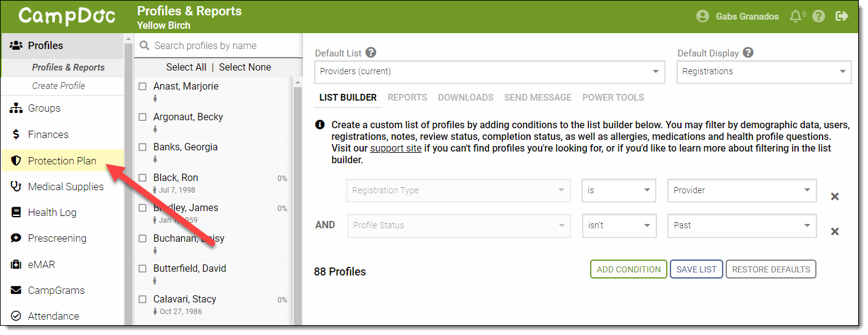The height and width of the screenshot is (335, 868).
Task: Follow the support site link
Action: point(396,148)
